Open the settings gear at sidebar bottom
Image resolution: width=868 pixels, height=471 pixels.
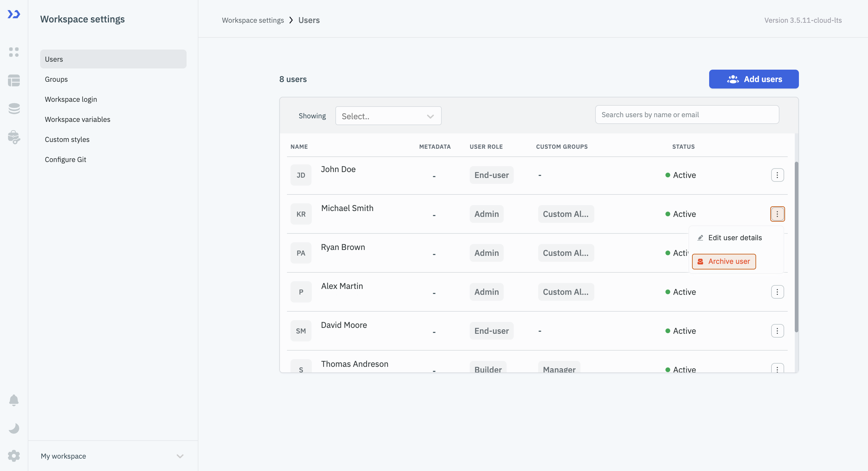(x=14, y=455)
